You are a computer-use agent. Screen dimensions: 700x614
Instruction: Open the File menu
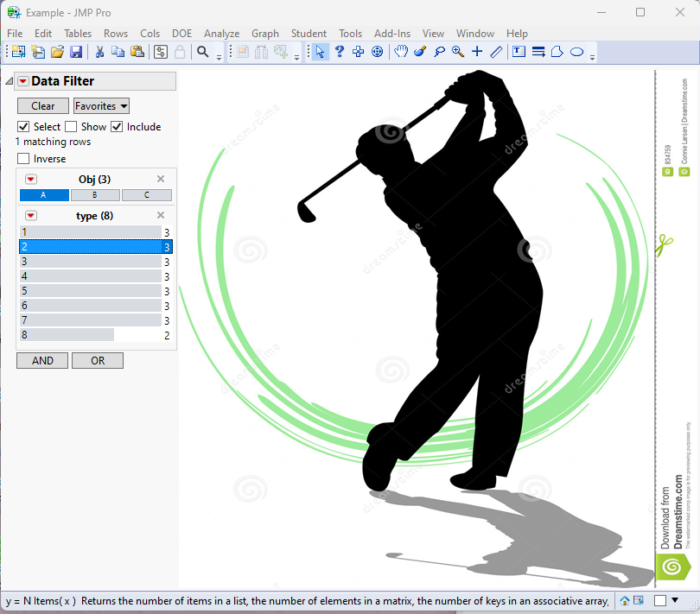(x=15, y=34)
